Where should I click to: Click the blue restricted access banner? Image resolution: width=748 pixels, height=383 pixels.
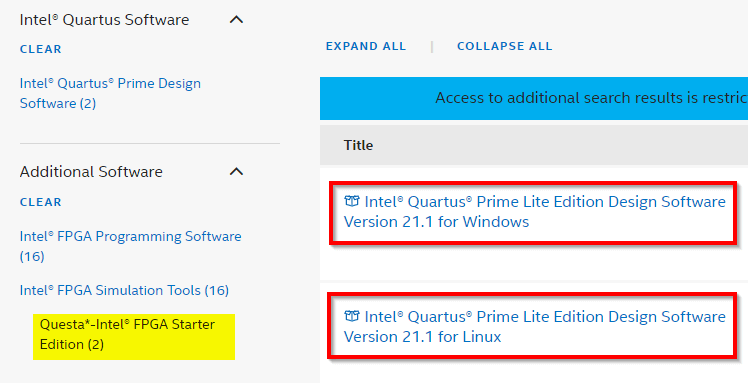(534, 98)
